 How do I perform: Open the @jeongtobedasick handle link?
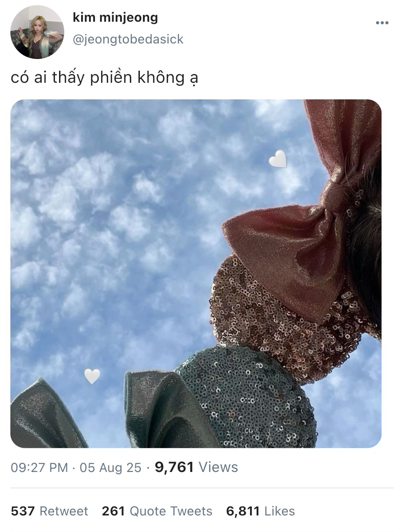[128, 39]
